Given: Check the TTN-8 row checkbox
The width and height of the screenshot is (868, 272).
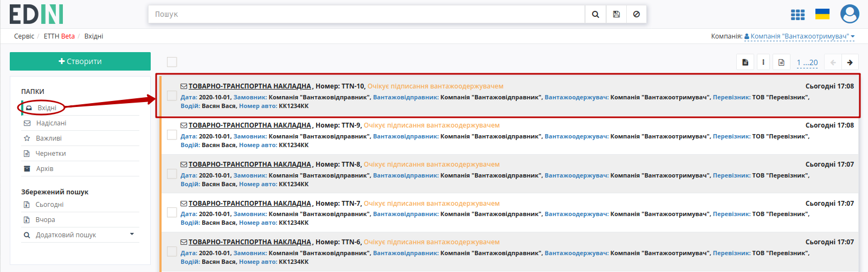Looking at the screenshot, I should coord(172,174).
